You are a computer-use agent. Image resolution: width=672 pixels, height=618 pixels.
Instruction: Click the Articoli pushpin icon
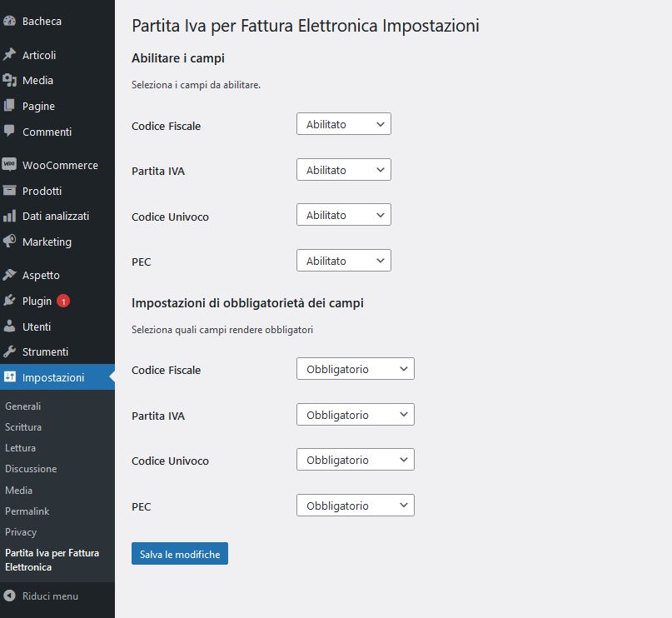(x=10, y=55)
